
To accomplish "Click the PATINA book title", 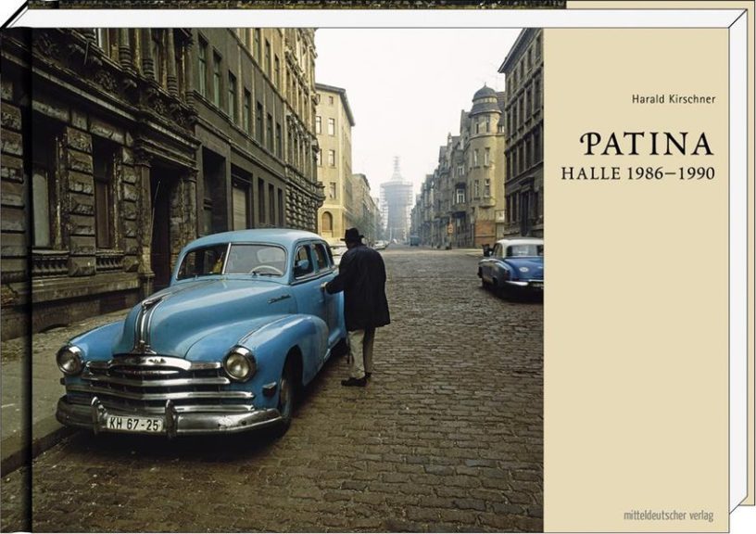I will pos(647,144).
